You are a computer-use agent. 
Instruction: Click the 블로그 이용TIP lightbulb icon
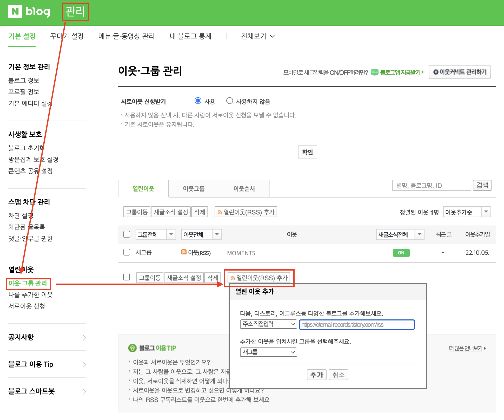pos(132,348)
